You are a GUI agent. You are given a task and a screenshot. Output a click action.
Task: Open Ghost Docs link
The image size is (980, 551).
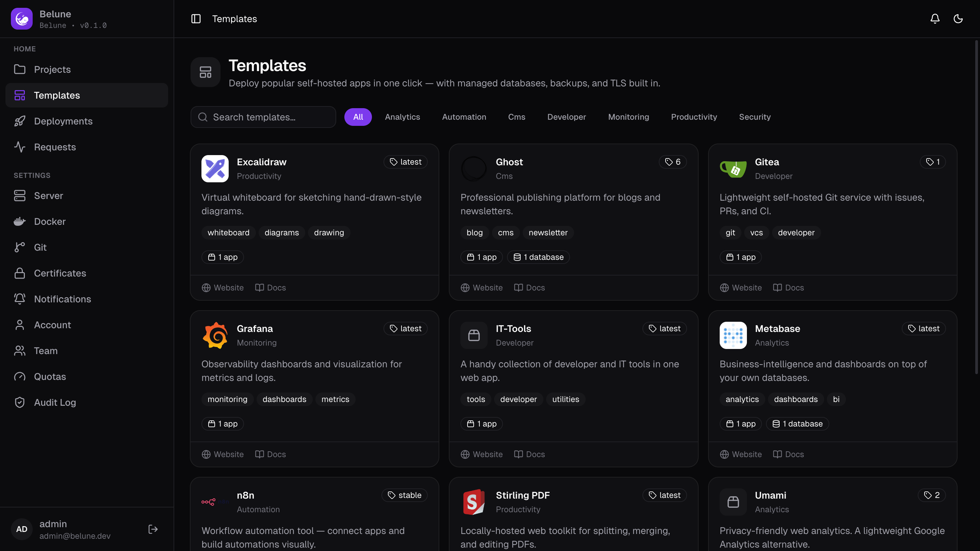point(529,288)
